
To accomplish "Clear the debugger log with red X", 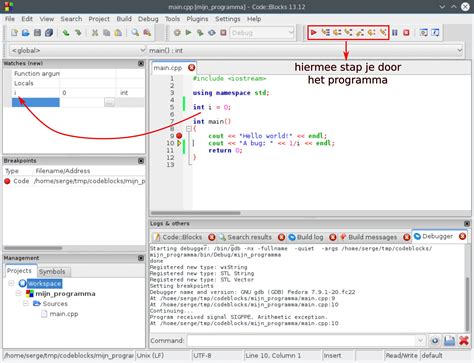I will pyautogui.click(x=464, y=341).
